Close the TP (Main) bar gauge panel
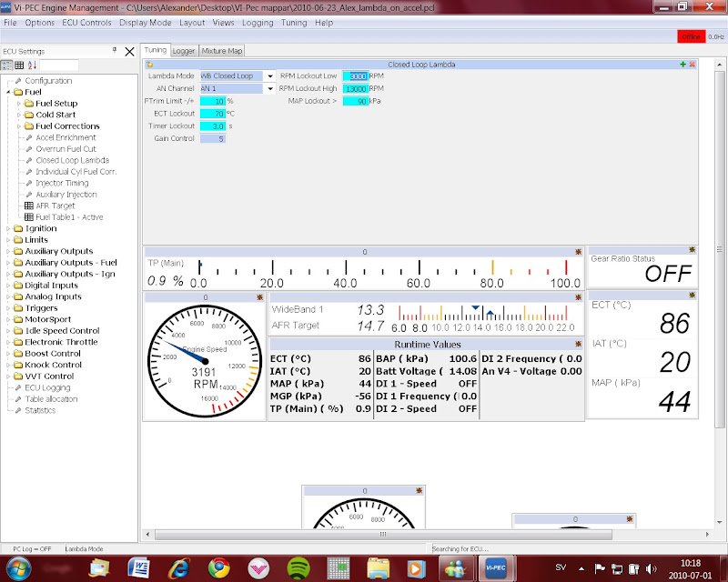 (578, 252)
